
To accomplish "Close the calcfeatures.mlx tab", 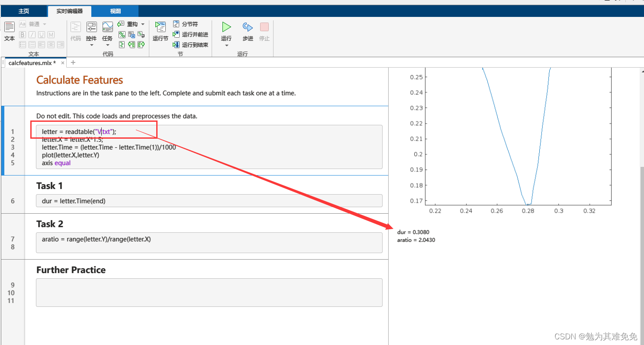I will click(x=63, y=63).
